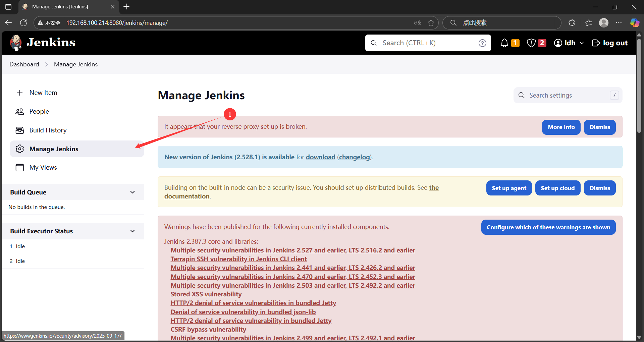Click the browser sidebar search box
This screenshot has width=644, height=342.
[502, 23]
